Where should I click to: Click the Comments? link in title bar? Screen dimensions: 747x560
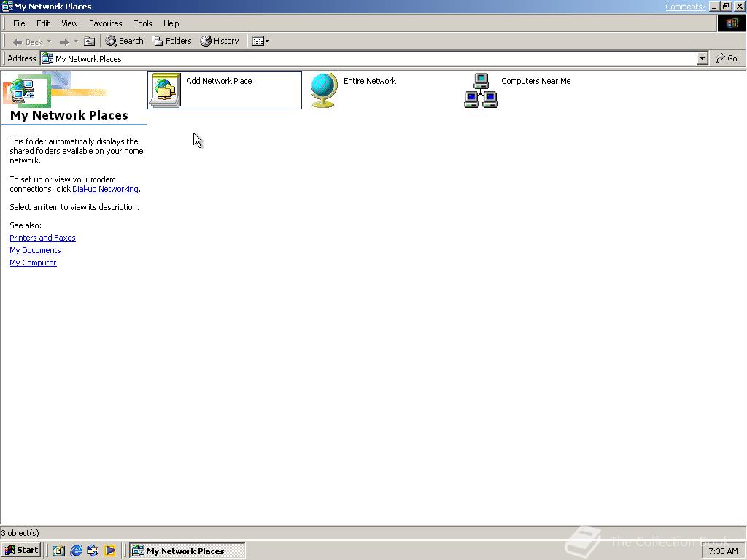[685, 7]
